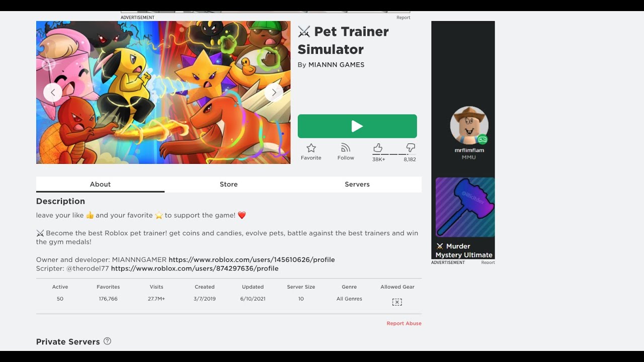Viewport: 644px width, 362px height.
Task: Click the like/dislike ratio bar
Action: pyautogui.click(x=394, y=154)
